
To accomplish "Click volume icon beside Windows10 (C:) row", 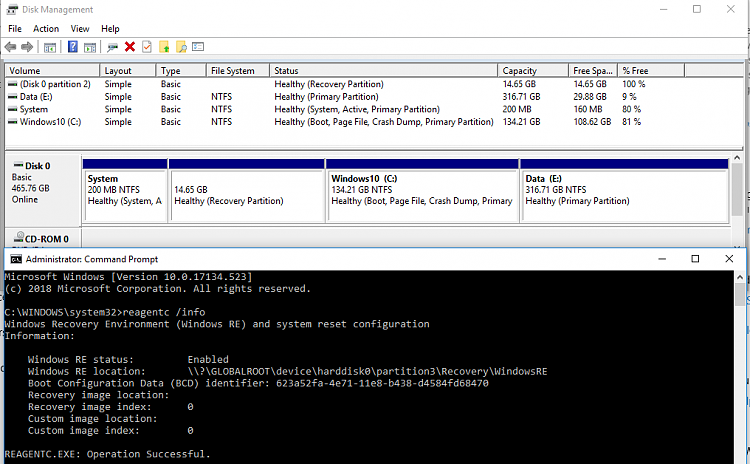I will tap(13, 122).
